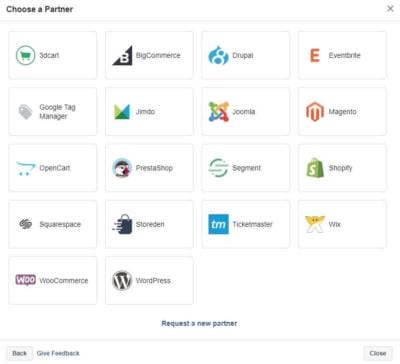Pick the Jimdo label text
The width and height of the screenshot is (400, 364).
click(x=145, y=112)
